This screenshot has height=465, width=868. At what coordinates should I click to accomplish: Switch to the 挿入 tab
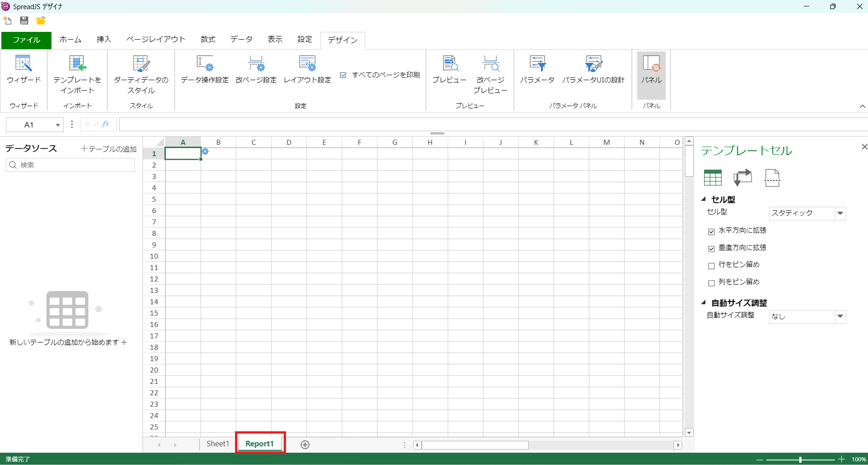(104, 40)
